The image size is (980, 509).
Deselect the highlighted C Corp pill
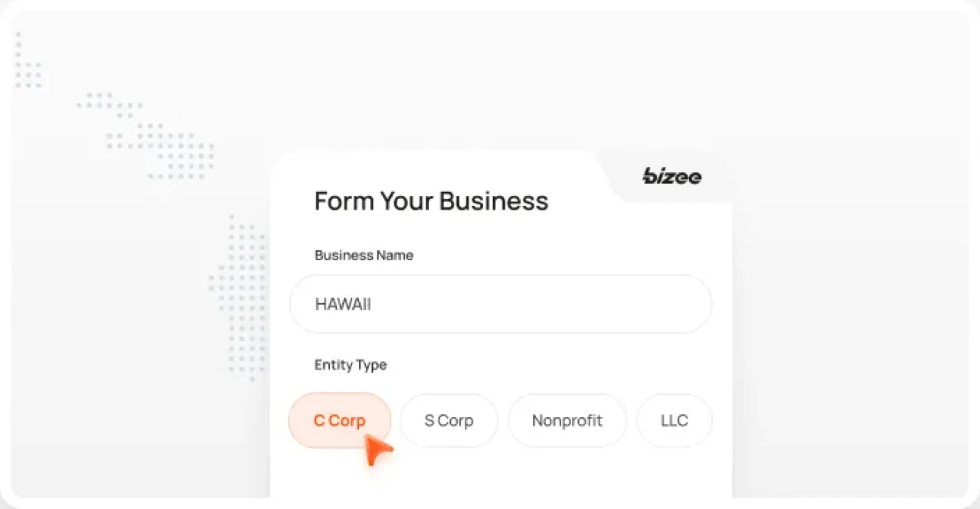[339, 420]
